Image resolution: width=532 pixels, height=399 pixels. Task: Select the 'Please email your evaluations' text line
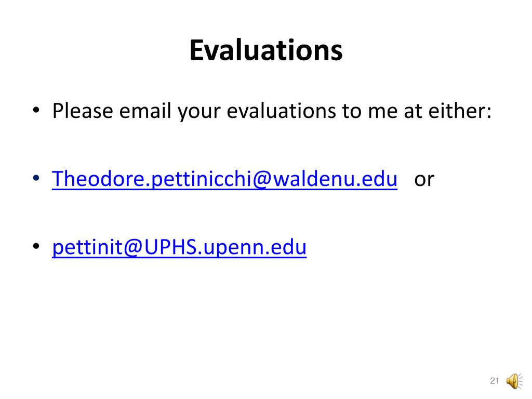click(272, 111)
